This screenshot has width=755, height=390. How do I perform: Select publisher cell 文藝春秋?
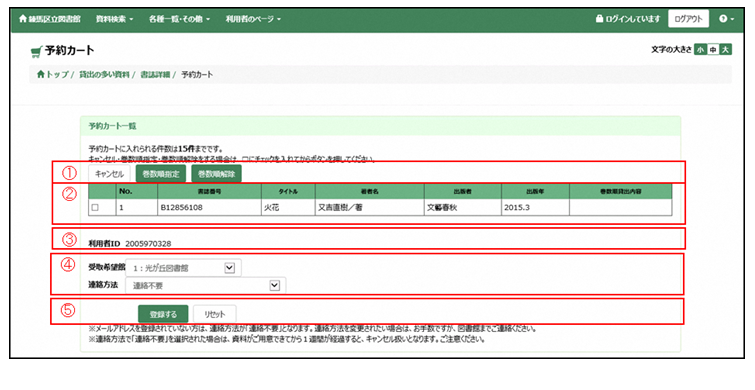pos(463,208)
